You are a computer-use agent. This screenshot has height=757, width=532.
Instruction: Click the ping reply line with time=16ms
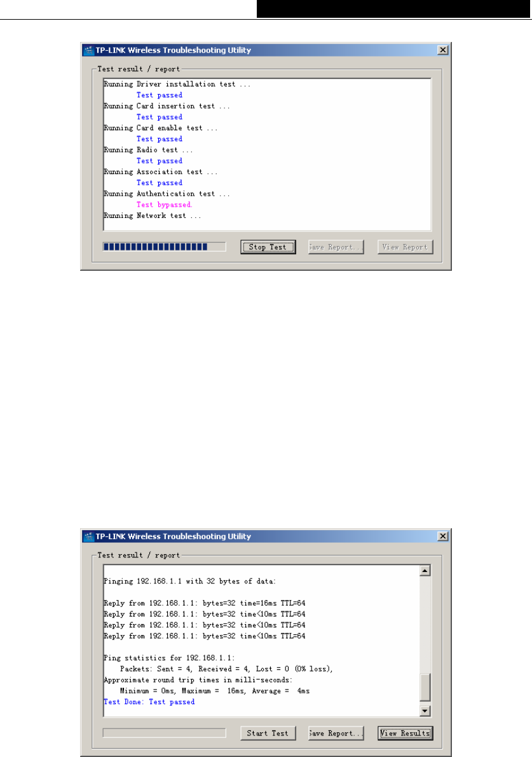pos(205,603)
